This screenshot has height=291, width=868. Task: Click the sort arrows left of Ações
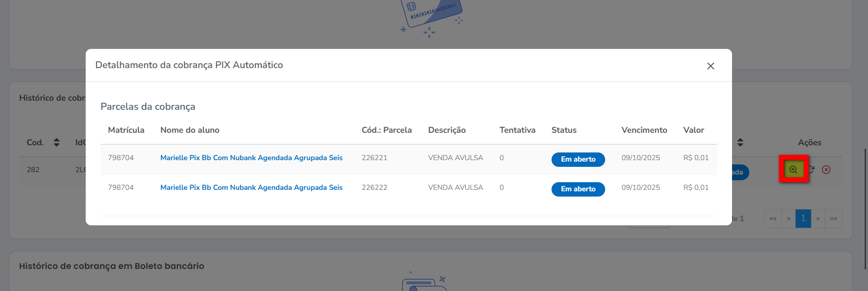click(x=740, y=142)
